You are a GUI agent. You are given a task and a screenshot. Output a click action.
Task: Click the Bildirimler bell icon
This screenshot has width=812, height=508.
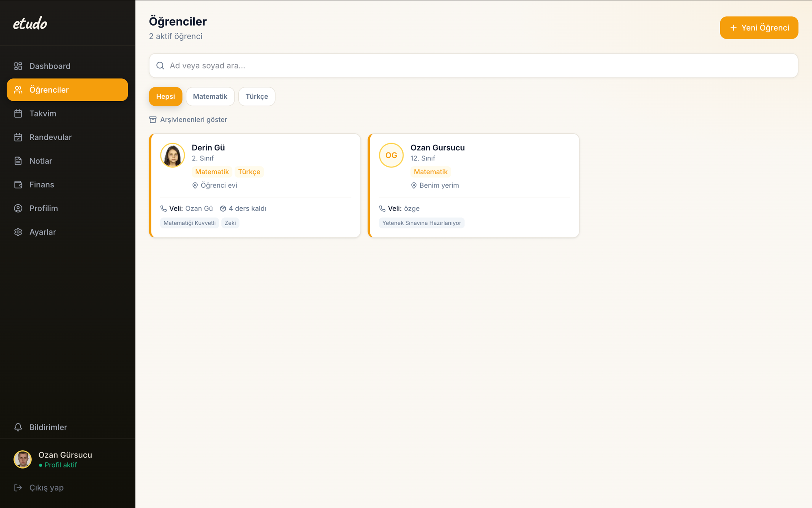[x=18, y=427]
